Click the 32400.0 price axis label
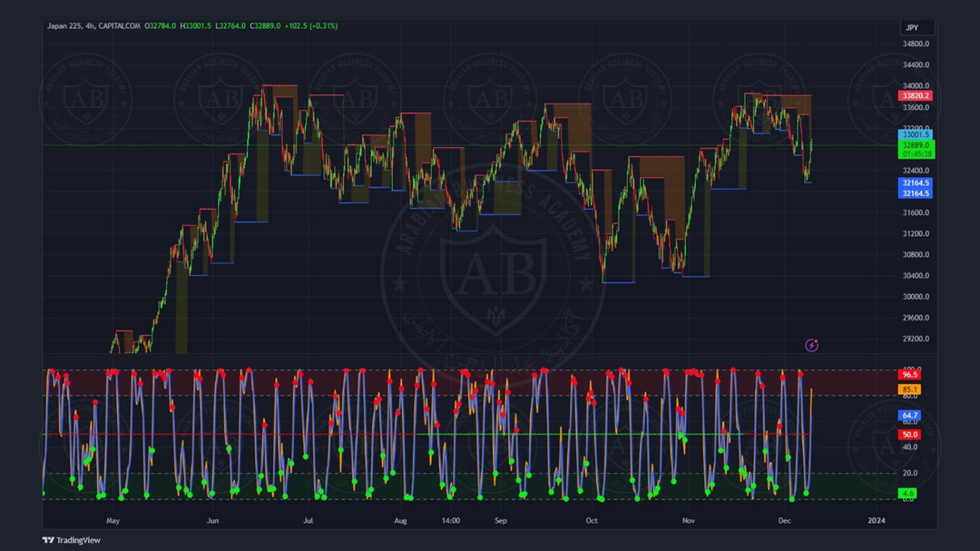The image size is (980, 551). pos(915,170)
